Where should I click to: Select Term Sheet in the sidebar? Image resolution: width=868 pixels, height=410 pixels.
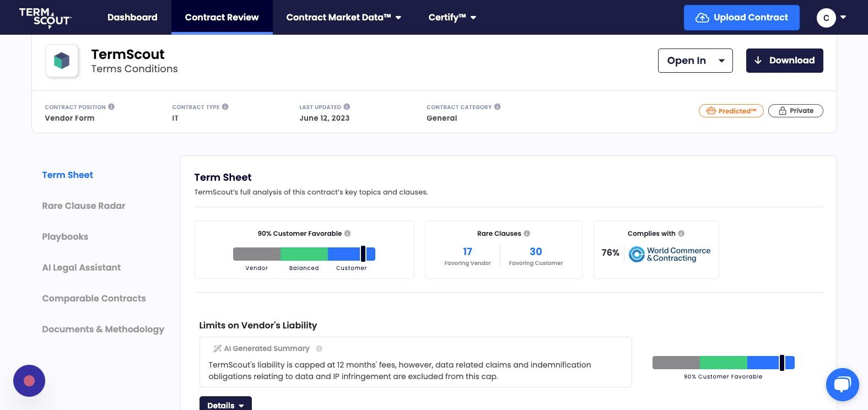[68, 175]
